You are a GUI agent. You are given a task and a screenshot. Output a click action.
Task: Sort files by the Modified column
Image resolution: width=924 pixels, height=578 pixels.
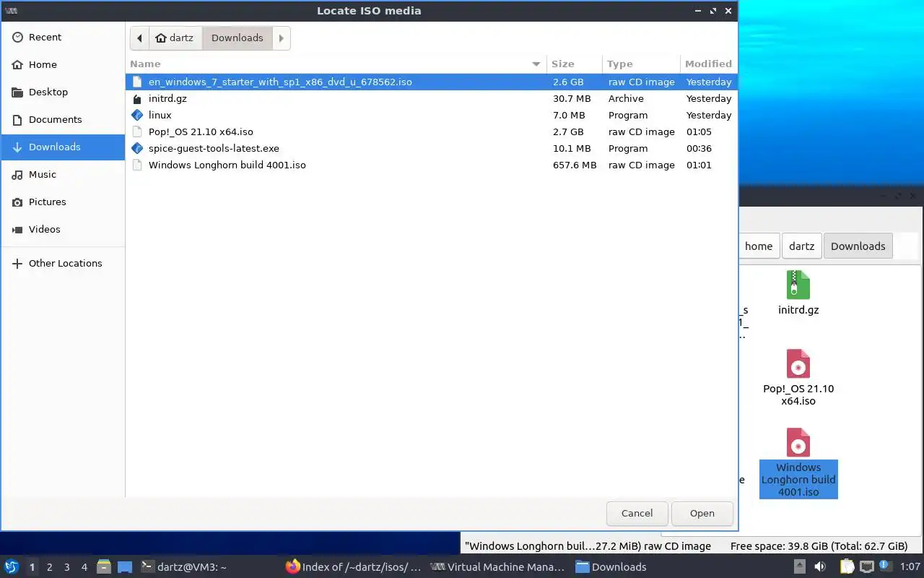point(708,64)
